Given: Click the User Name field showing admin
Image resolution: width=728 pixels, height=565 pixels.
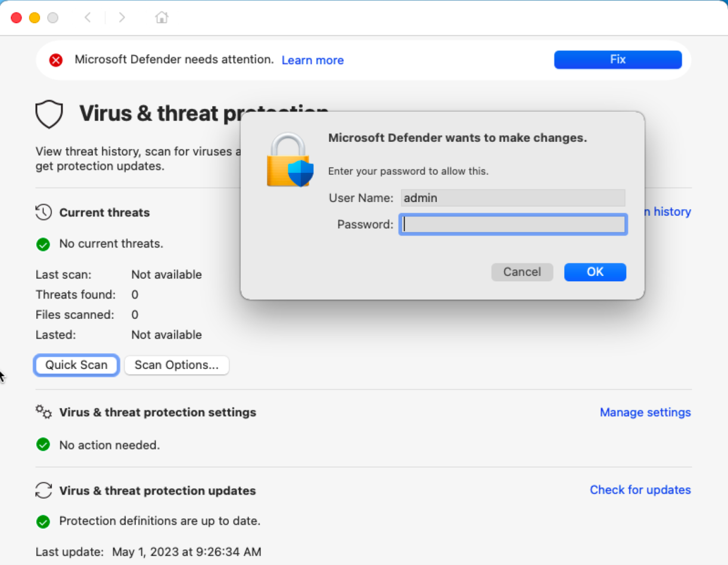Looking at the screenshot, I should [x=513, y=198].
